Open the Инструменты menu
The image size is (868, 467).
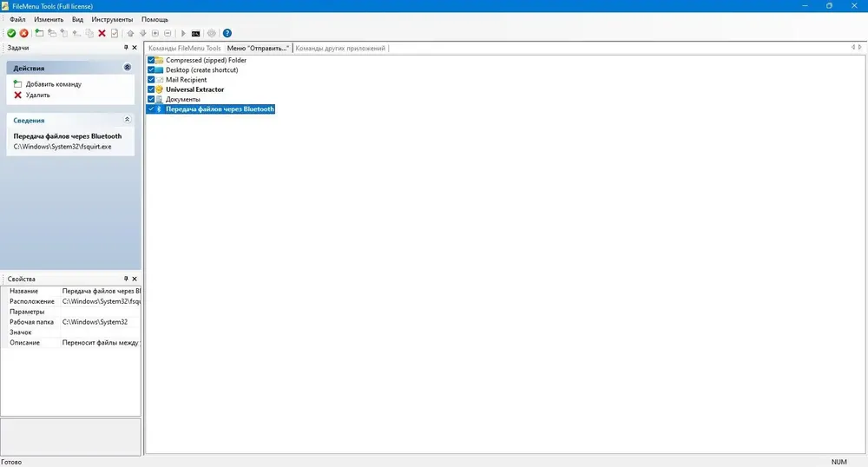click(x=112, y=19)
